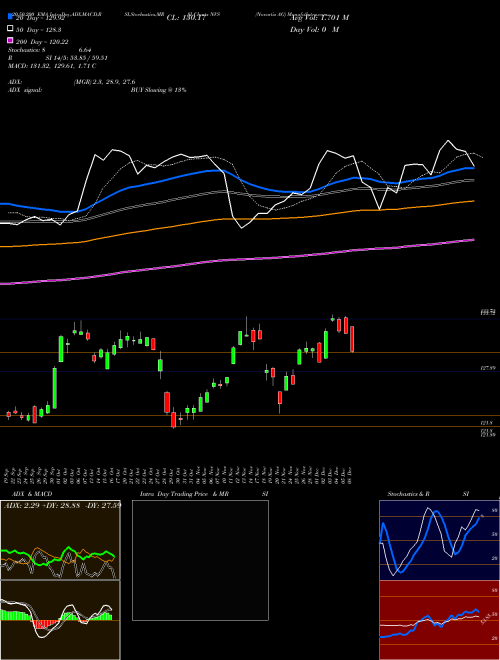Open the blue Stochastics chart thumbnail
This screenshot has width=500, height=660.
pyautogui.click(x=439, y=540)
